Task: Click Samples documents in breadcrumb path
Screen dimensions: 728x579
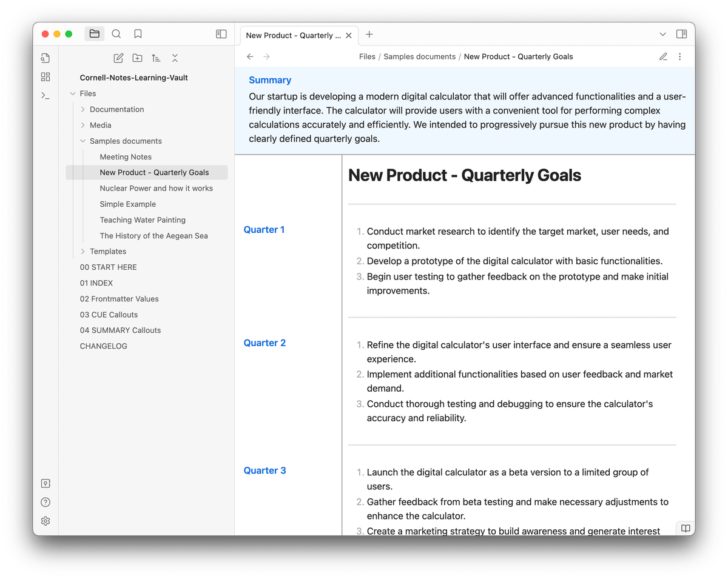Action: (419, 56)
